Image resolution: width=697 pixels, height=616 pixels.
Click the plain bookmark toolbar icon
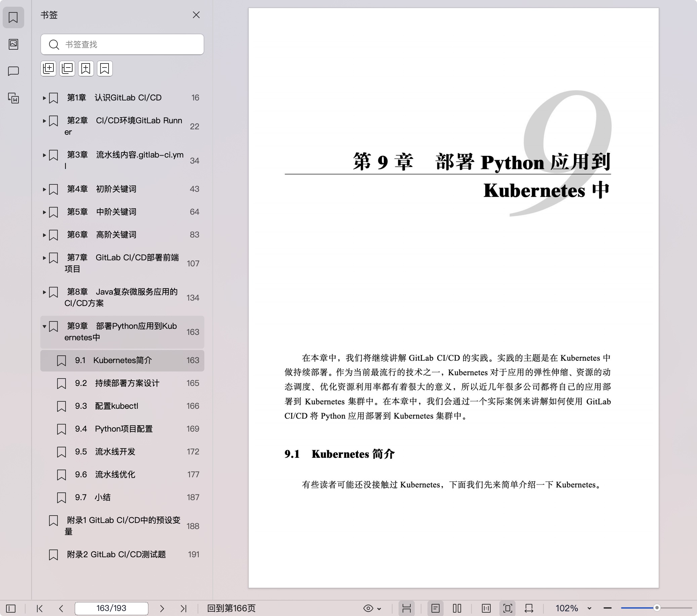point(105,69)
